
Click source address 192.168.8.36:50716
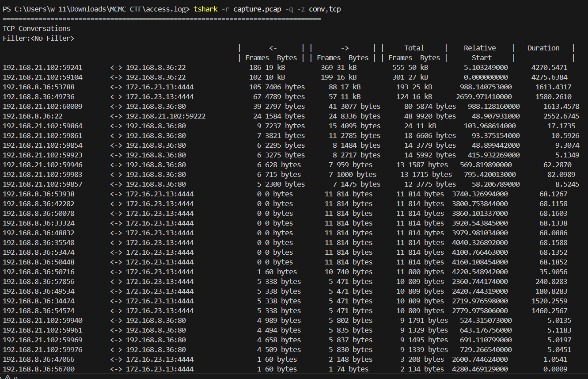[38, 272]
